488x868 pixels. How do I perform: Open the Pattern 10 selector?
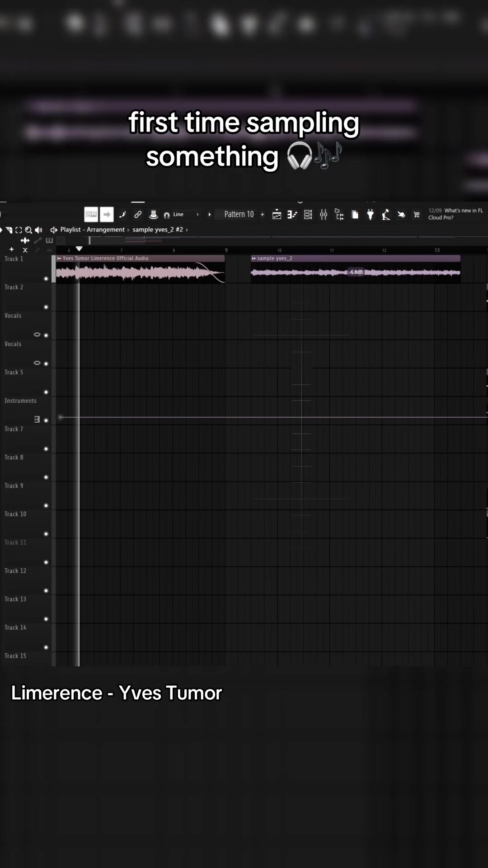point(239,214)
